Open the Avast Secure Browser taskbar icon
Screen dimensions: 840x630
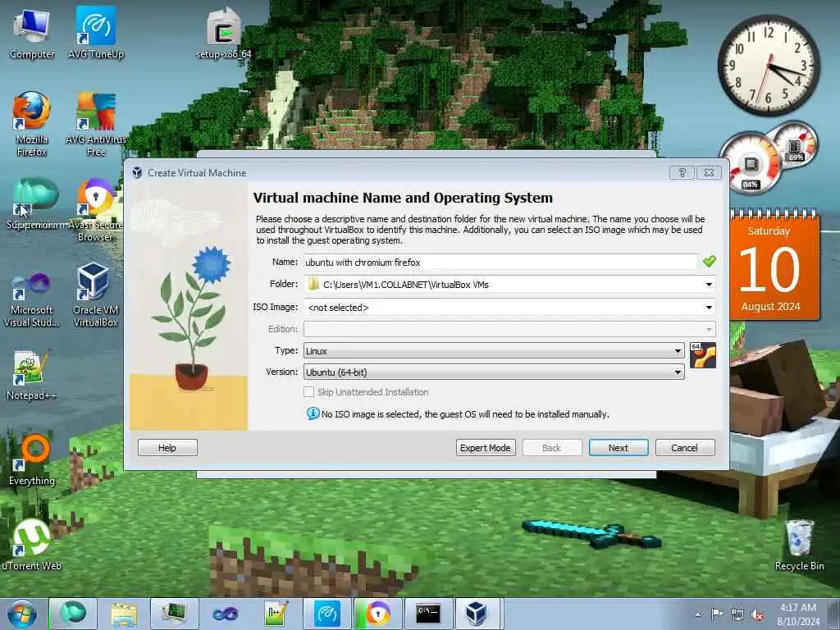(x=377, y=614)
